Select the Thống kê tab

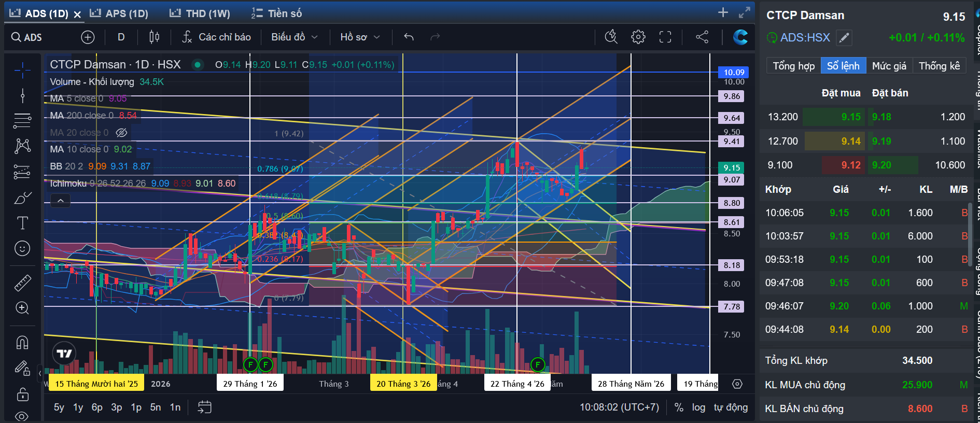[939, 66]
